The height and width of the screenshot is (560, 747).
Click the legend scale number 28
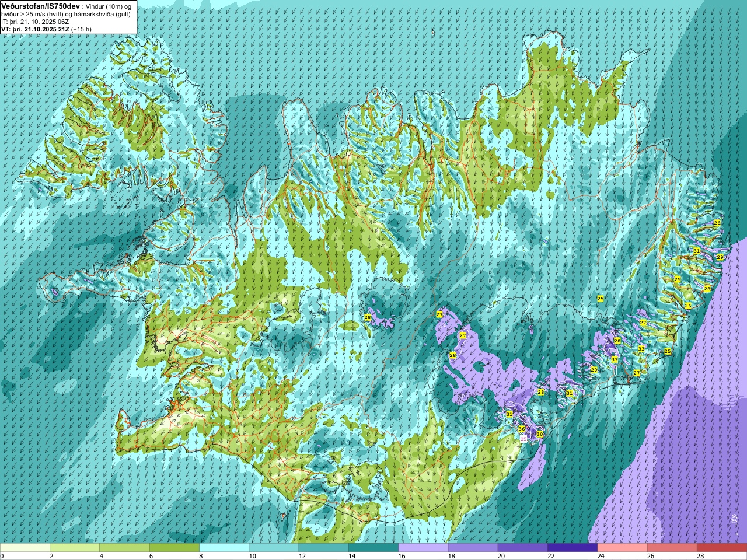point(701,556)
